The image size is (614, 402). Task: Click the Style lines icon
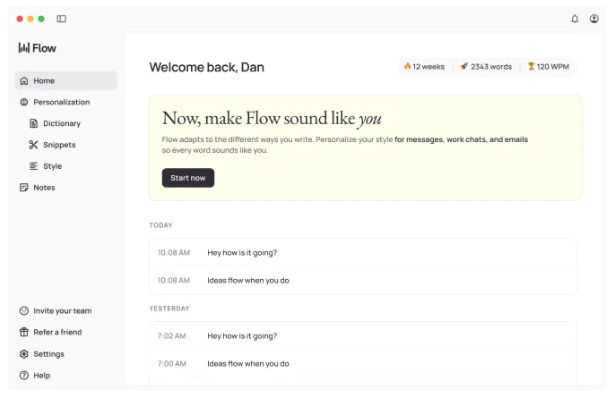33,166
